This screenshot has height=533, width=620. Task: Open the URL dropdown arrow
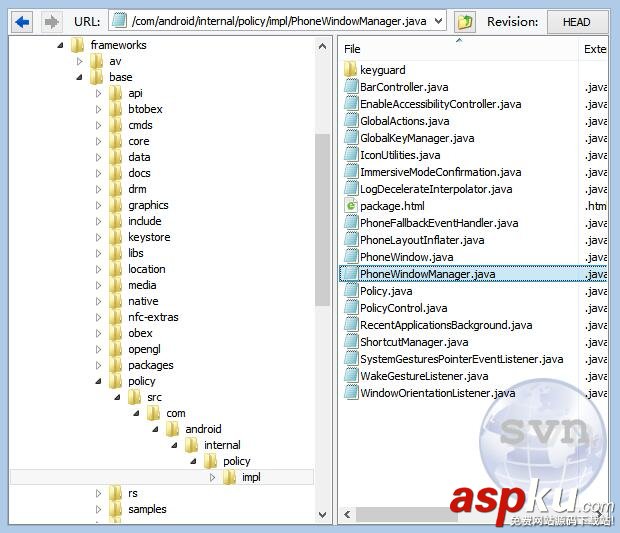click(x=439, y=21)
